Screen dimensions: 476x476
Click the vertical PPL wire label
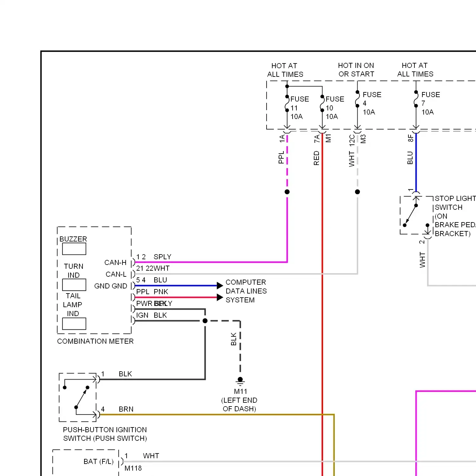pyautogui.click(x=281, y=158)
